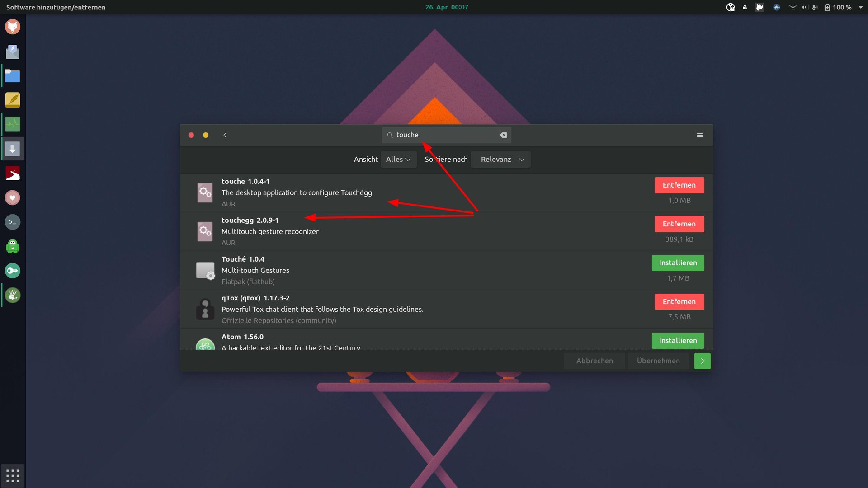Expand the Ansicht Alles dropdown
Screen dimensions: 868x488
point(398,160)
